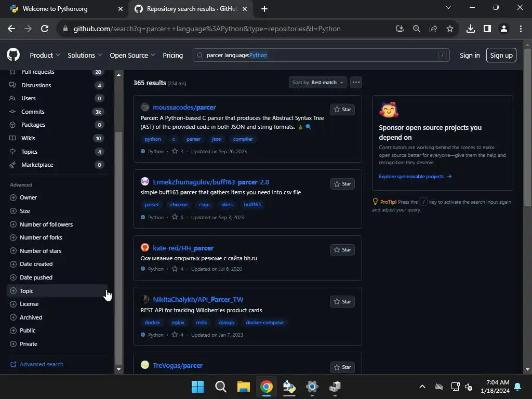Click the Sign in link
The image size is (532, 399).
(470, 55)
